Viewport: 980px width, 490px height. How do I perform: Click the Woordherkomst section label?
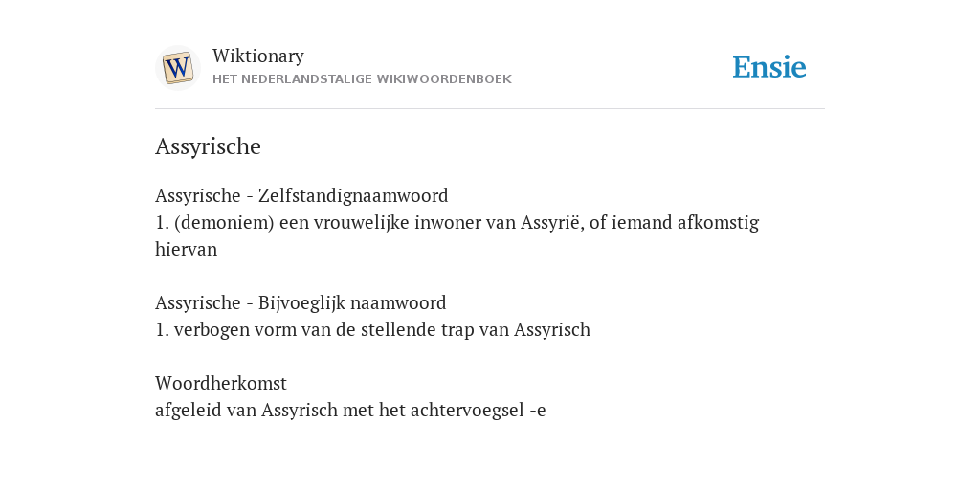[x=221, y=383]
